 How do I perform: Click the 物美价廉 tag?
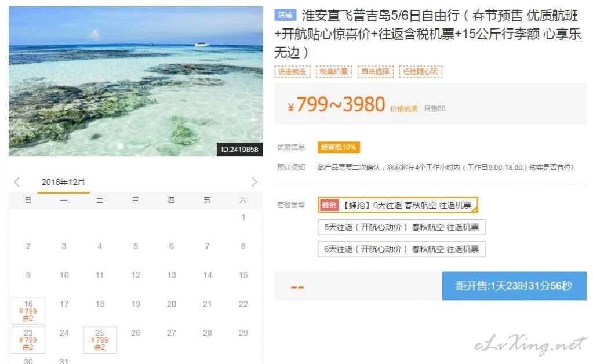click(x=333, y=71)
